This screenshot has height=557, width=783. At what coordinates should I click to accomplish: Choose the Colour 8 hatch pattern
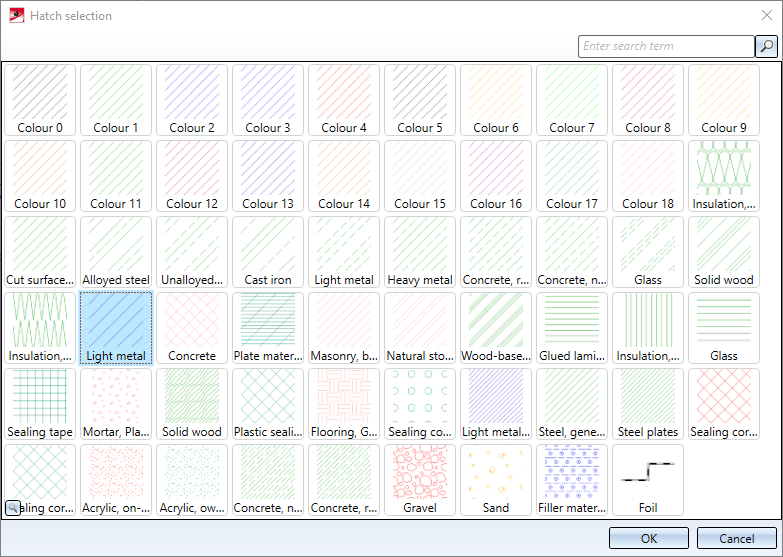(x=648, y=100)
